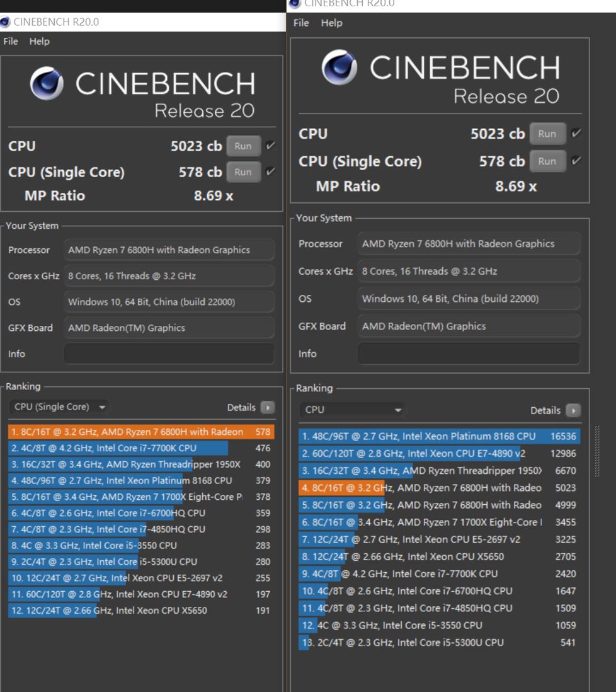The height and width of the screenshot is (692, 616).
Task: Run the CPU benchmark in the left window
Action: [243, 146]
